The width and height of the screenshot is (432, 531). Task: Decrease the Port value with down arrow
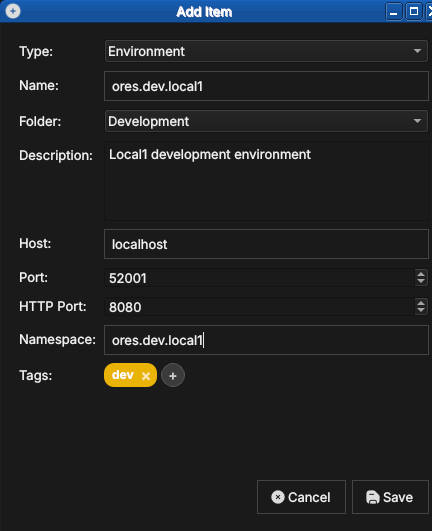[x=421, y=281]
